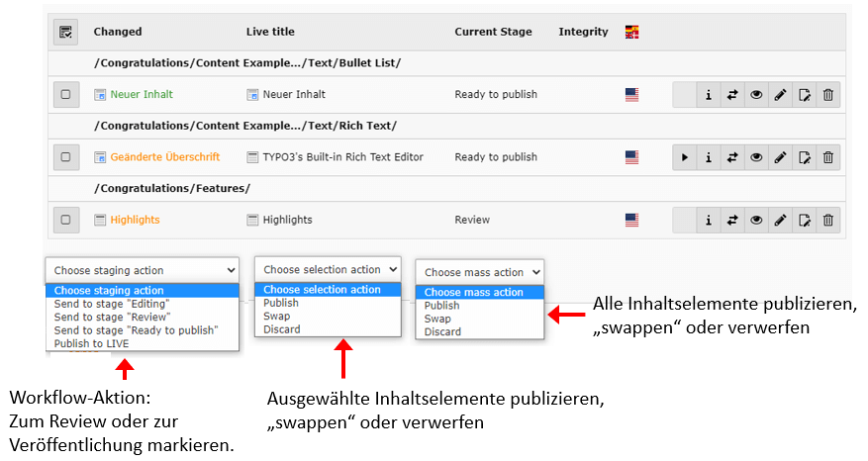Check the Neuer Inhalt row checkbox

[x=65, y=95]
